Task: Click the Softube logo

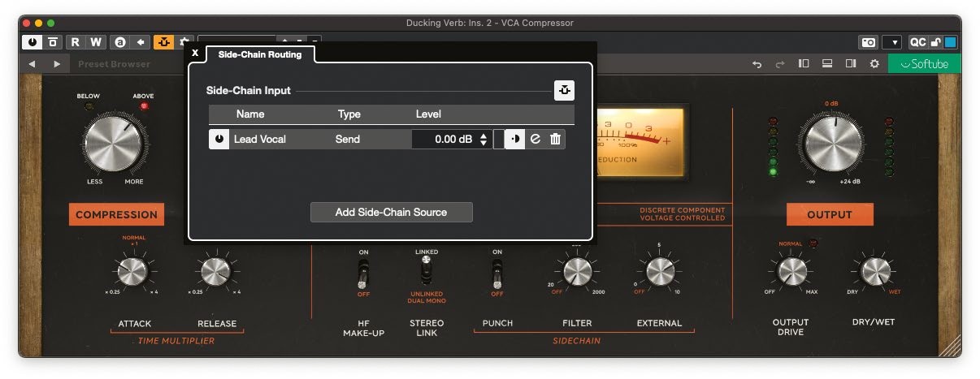Action: [x=924, y=64]
